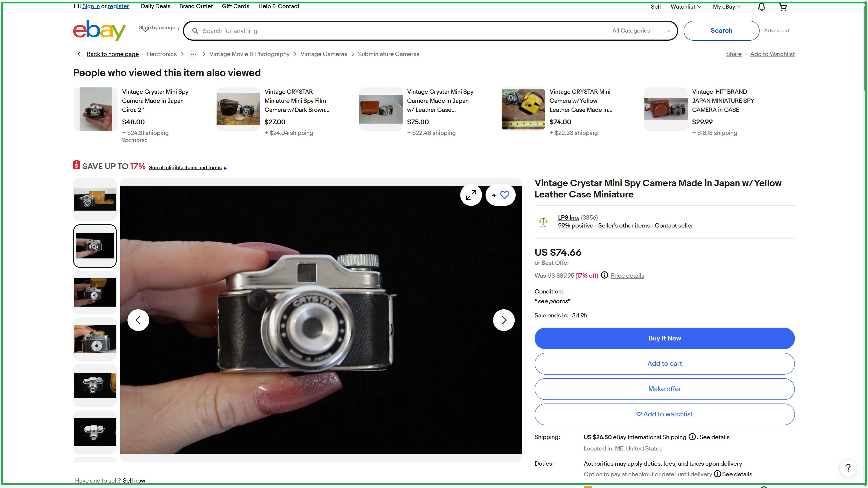Image resolution: width=868 pixels, height=488 pixels.
Task: Open the My eBay dropdown
Action: [x=726, y=6]
